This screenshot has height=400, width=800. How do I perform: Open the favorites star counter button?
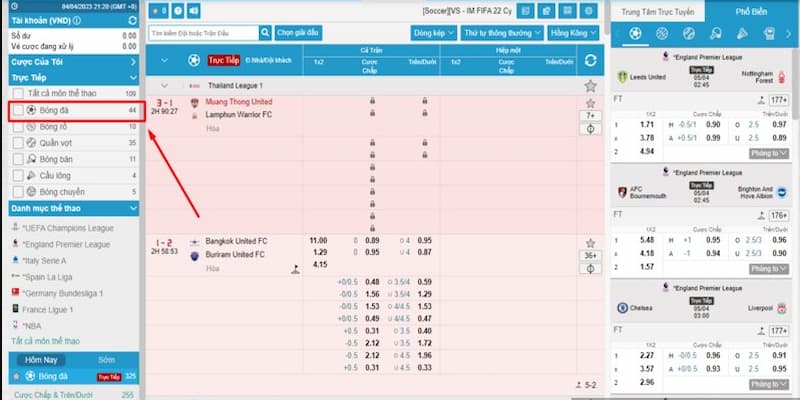[158, 11]
